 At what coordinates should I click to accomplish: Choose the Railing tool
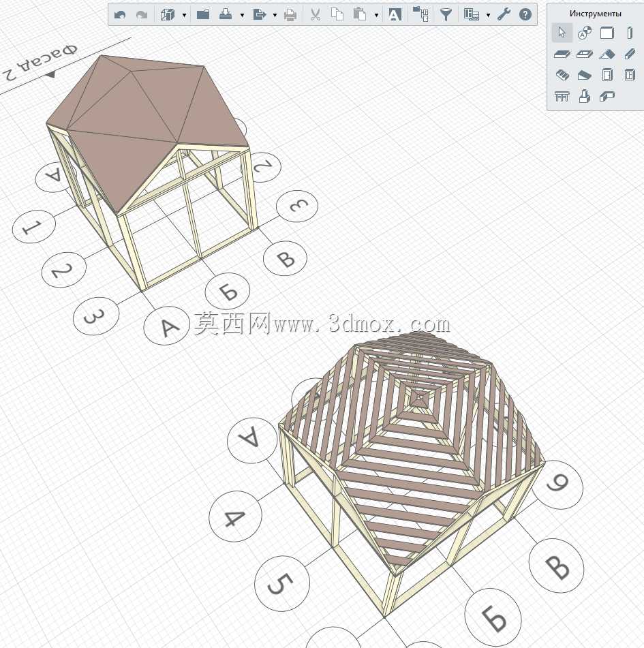pyautogui.click(x=562, y=97)
